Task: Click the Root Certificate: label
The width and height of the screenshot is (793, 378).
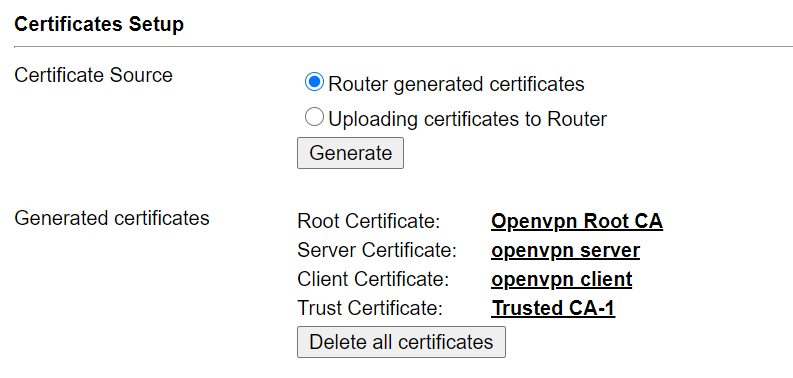Action: pos(369,221)
